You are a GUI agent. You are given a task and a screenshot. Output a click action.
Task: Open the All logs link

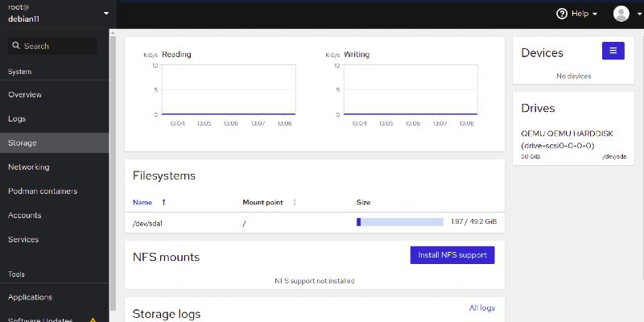[x=481, y=308]
